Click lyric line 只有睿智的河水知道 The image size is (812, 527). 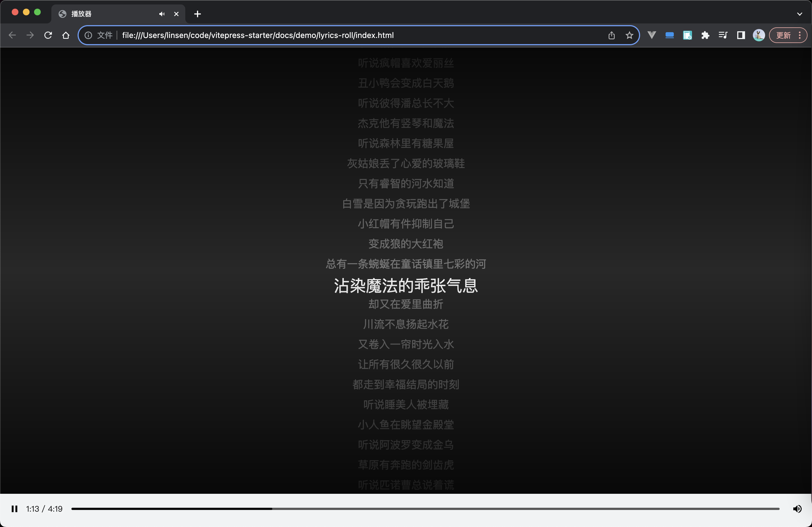[x=406, y=184]
